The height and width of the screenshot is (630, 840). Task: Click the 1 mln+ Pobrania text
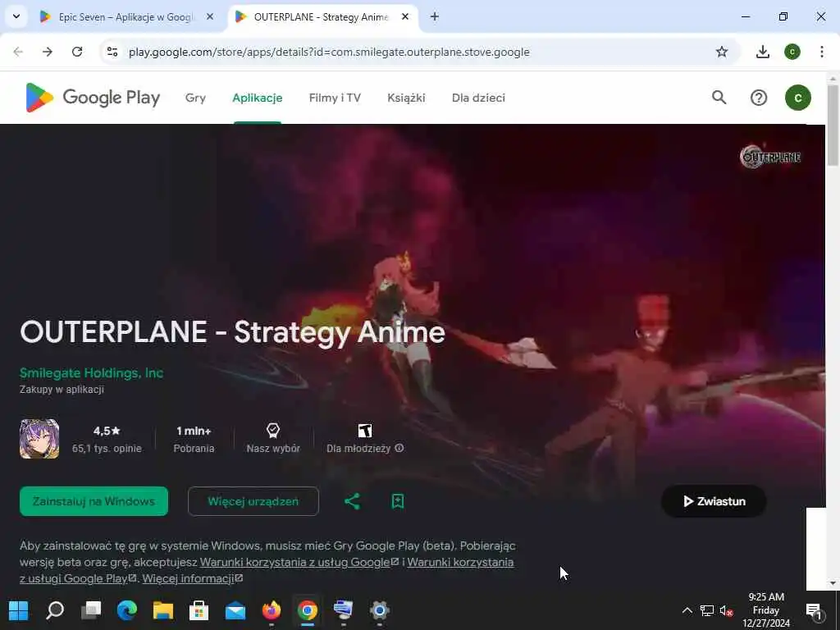[194, 439]
